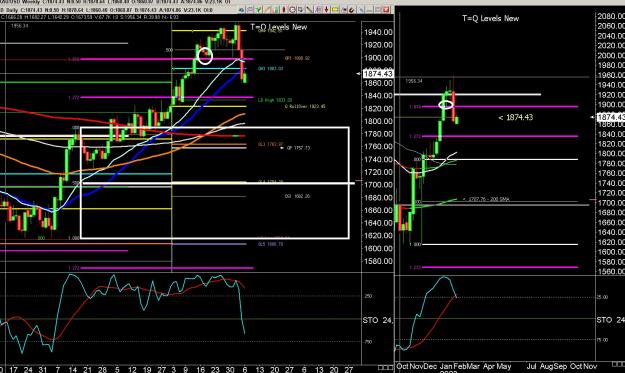Click 2080.00 on the right chart price axis
This screenshot has width=625, height=373.
click(611, 16)
